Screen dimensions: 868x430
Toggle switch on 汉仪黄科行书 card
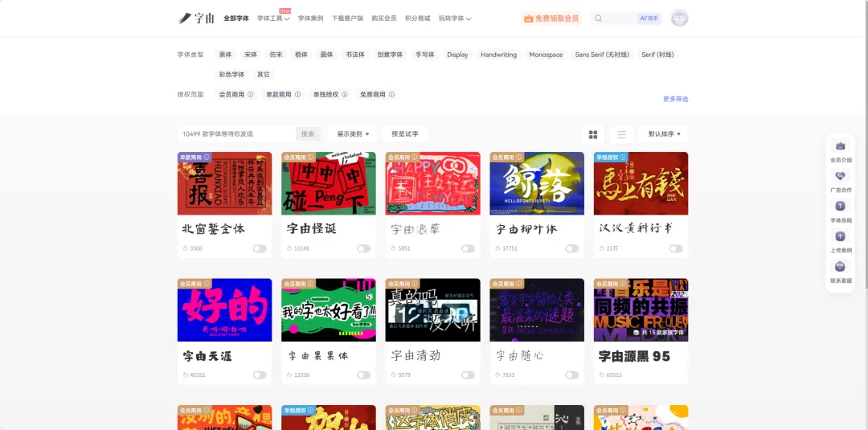676,248
